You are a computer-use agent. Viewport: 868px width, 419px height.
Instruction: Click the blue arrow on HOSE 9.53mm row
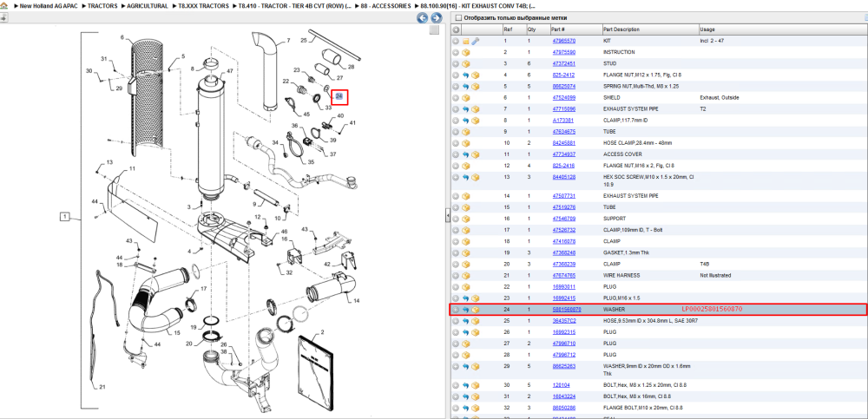click(x=465, y=321)
